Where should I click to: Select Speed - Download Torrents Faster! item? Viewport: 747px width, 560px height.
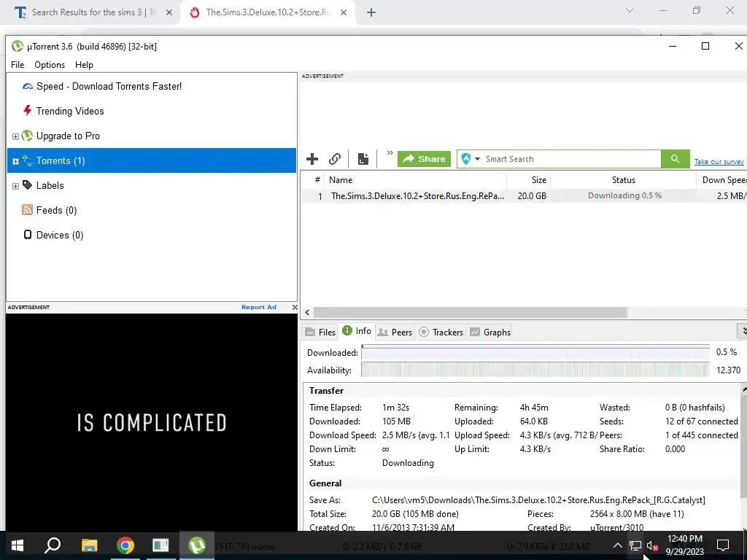tap(109, 86)
